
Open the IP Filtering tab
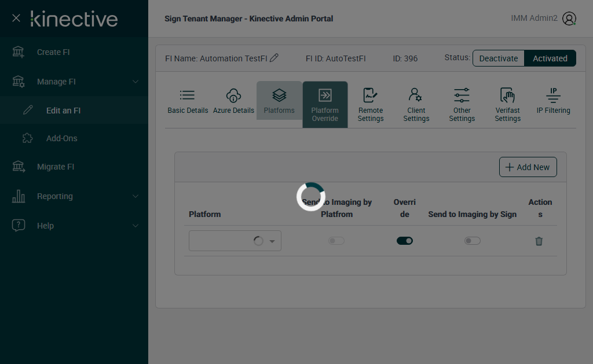coord(553,101)
